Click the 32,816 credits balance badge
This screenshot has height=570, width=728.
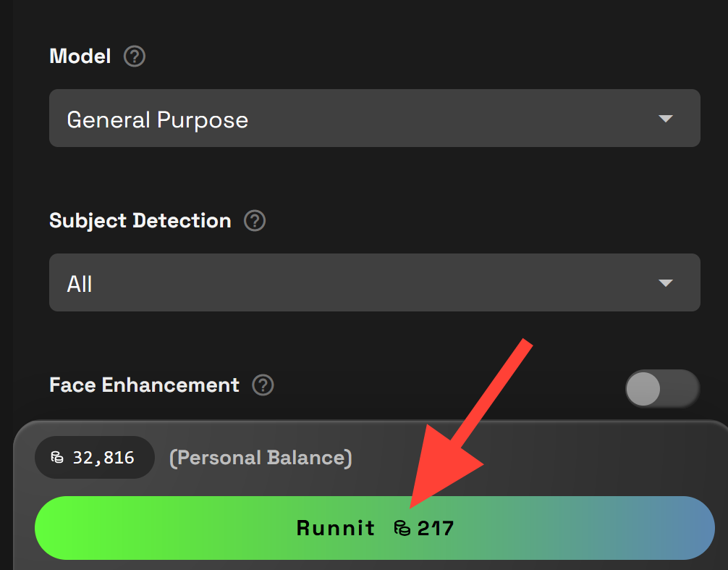coord(95,458)
